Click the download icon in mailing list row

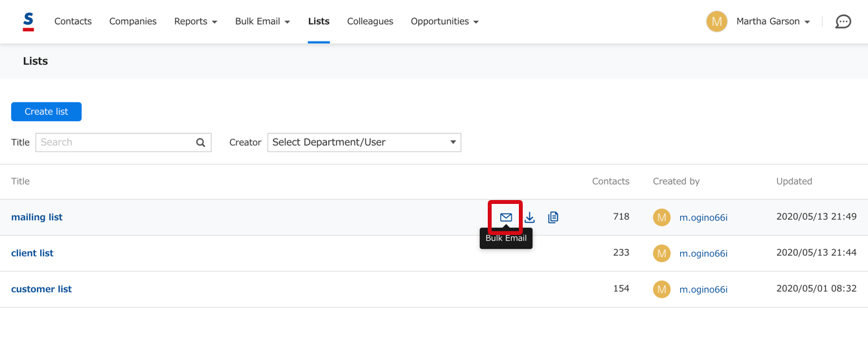click(x=530, y=218)
